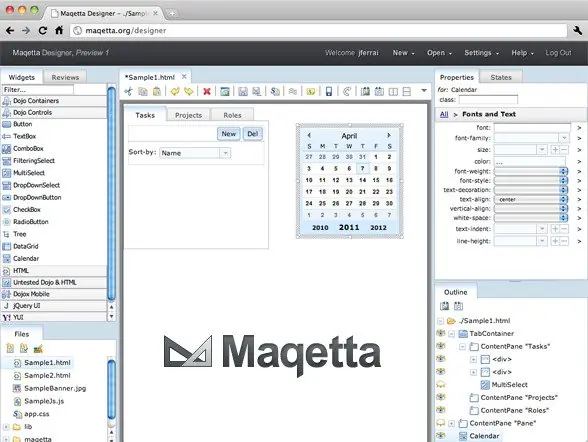
Task: Go to next month in Calendar widget
Action: coord(389,135)
